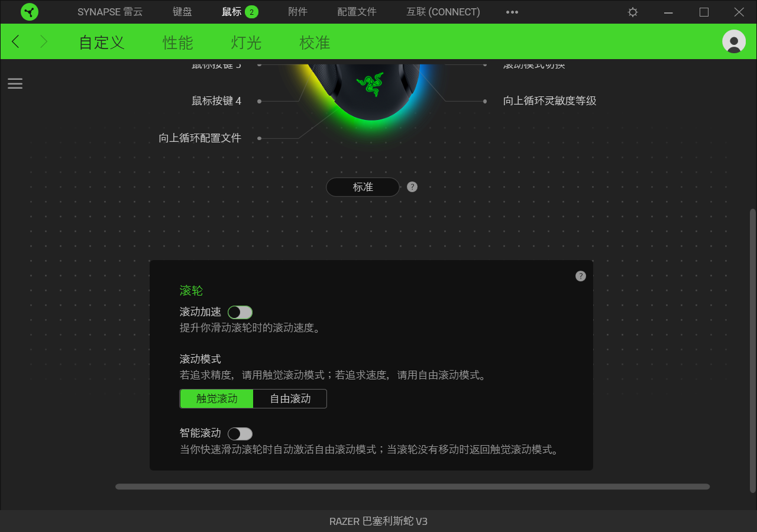Switch to the SYNAPSE 雷云 tab

[x=110, y=12]
